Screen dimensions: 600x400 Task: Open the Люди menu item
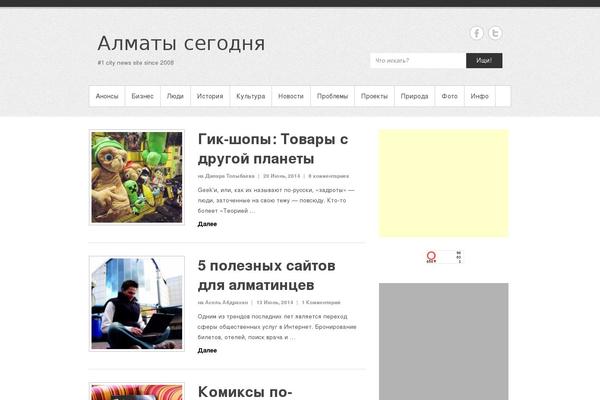pyautogui.click(x=175, y=96)
